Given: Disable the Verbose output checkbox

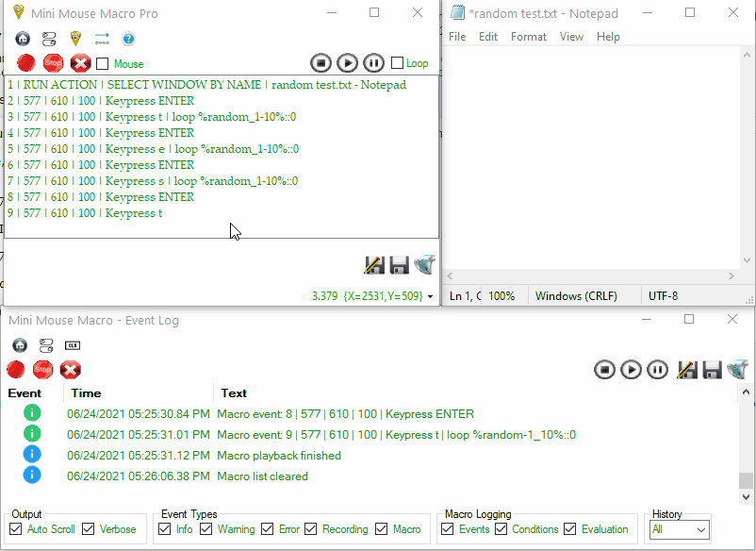Looking at the screenshot, I should [x=89, y=529].
